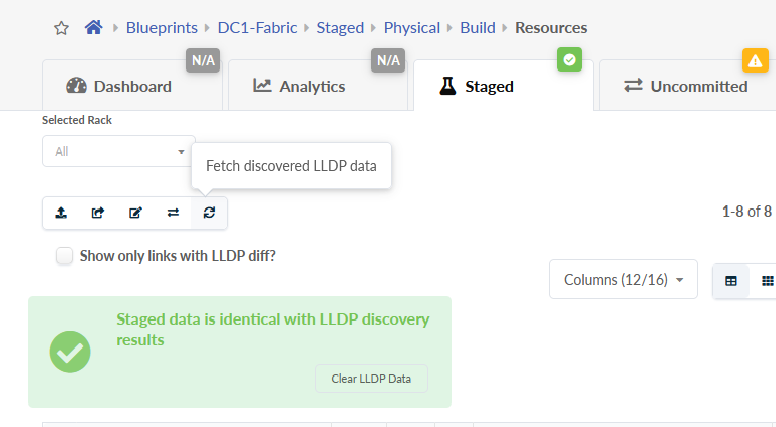This screenshot has height=427, width=776.
Task: Go to home via the house icon
Action: (x=94, y=28)
